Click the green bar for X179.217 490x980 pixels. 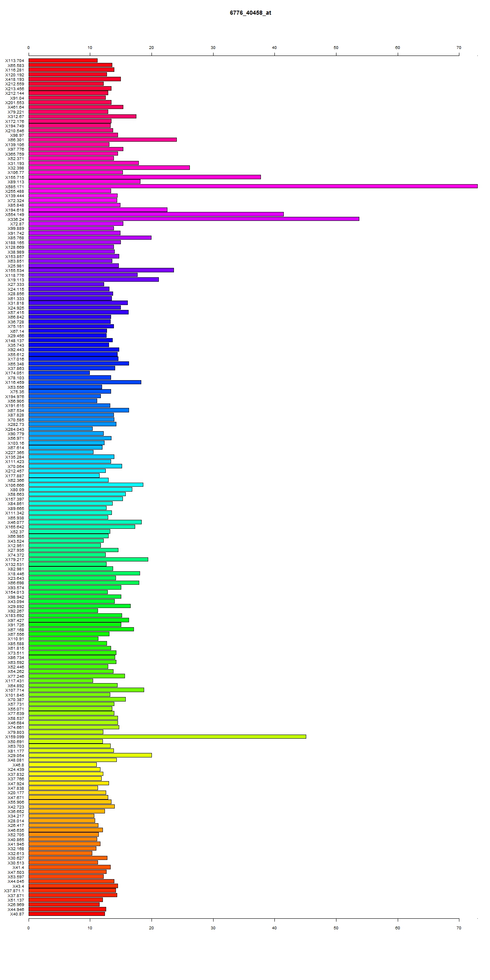[88, 559]
